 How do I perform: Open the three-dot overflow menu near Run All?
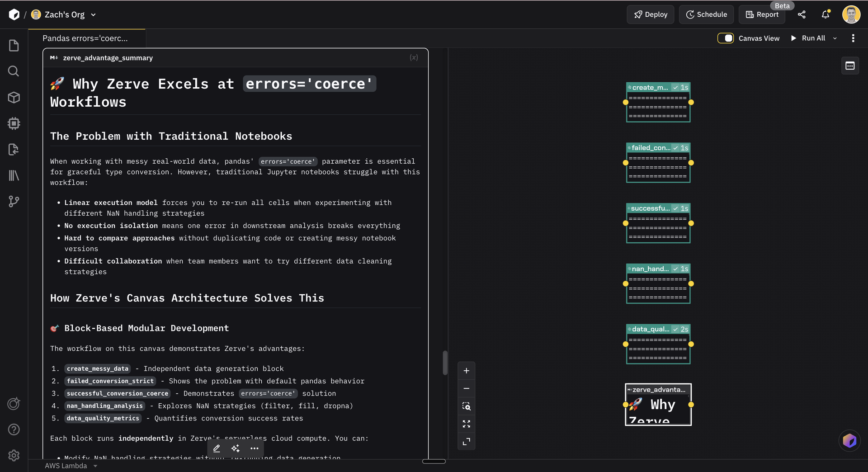854,38
